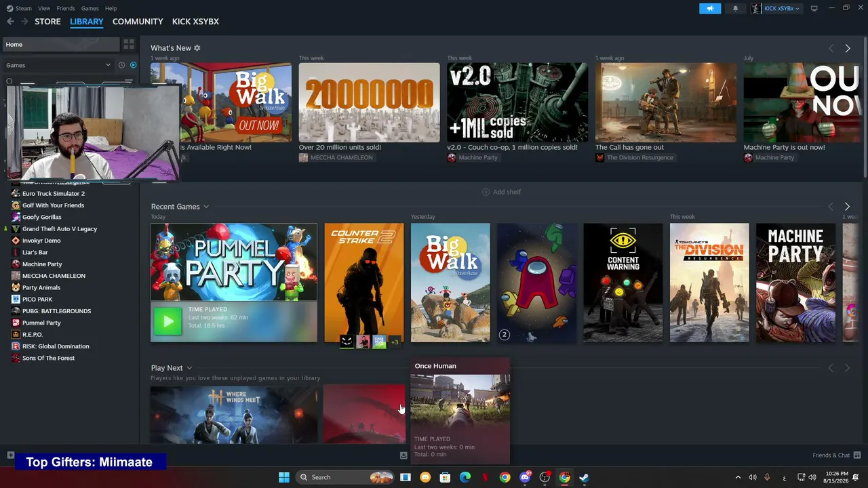This screenshot has height=488, width=868.
Task: Show next Recent Games
Action: click(847, 206)
